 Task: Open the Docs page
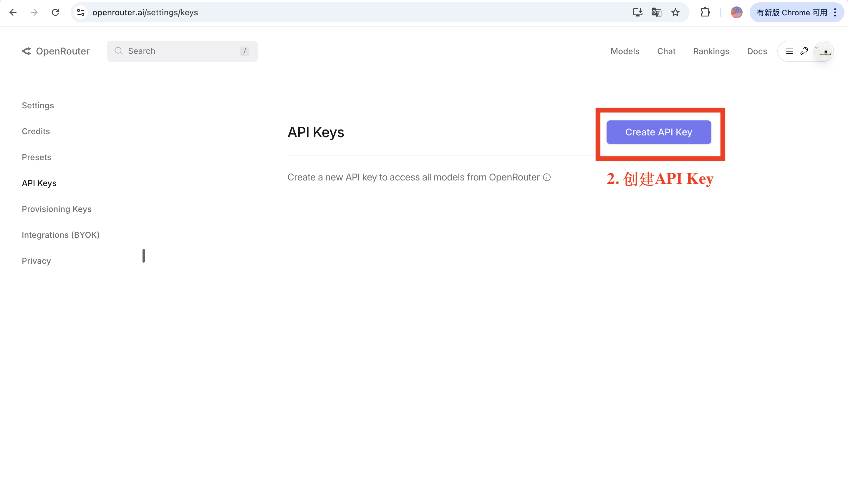click(757, 51)
